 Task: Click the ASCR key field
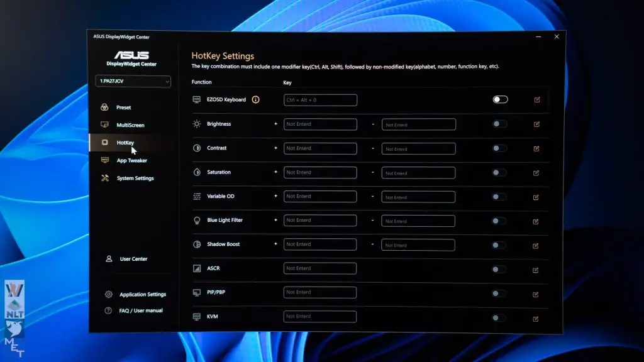(x=320, y=268)
